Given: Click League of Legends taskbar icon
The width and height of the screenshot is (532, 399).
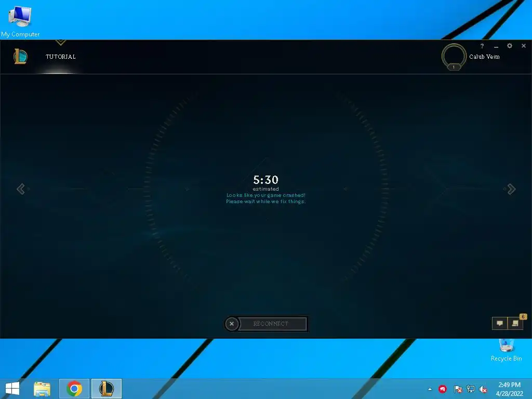Looking at the screenshot, I should [106, 389].
